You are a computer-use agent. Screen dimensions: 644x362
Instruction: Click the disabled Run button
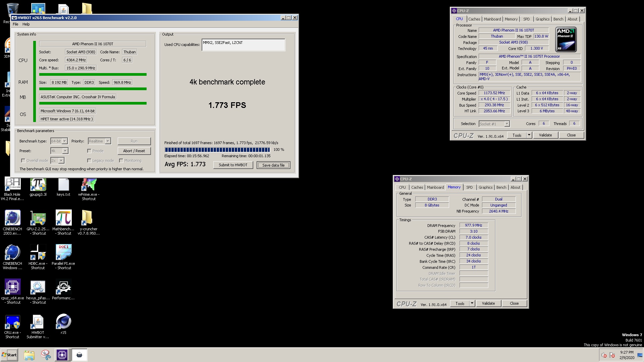pos(134,141)
